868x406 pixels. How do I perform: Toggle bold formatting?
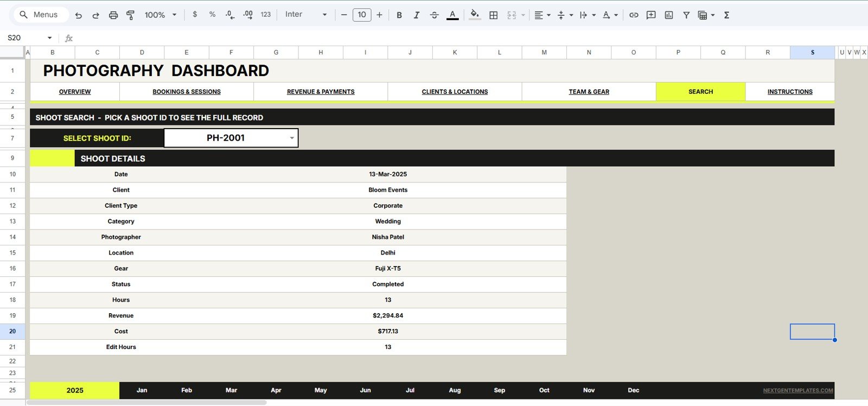(399, 15)
